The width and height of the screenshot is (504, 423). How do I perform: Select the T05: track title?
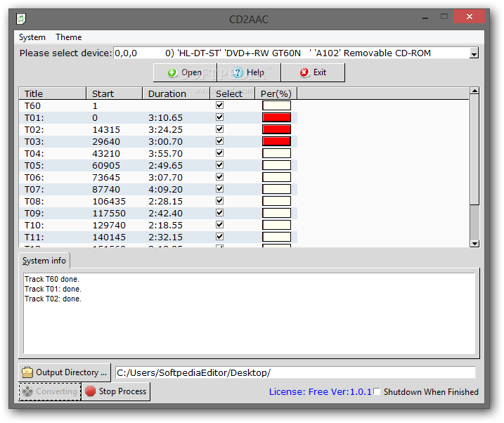pos(34,165)
